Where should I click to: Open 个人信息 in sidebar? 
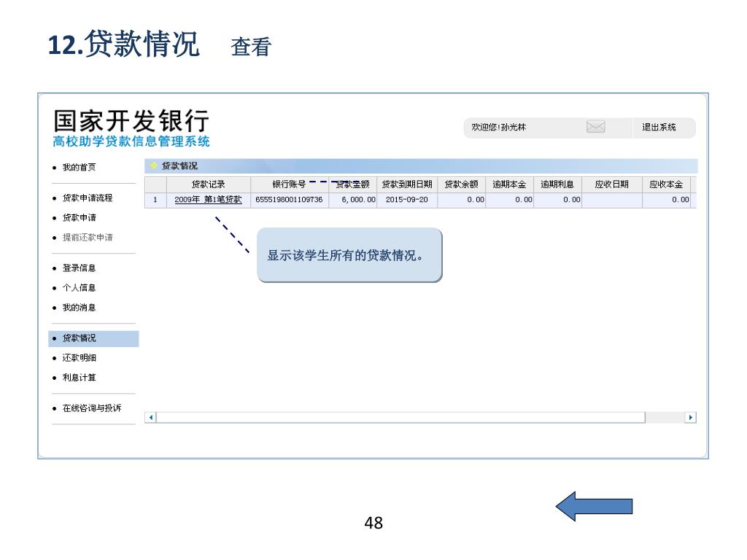pyautogui.click(x=79, y=287)
